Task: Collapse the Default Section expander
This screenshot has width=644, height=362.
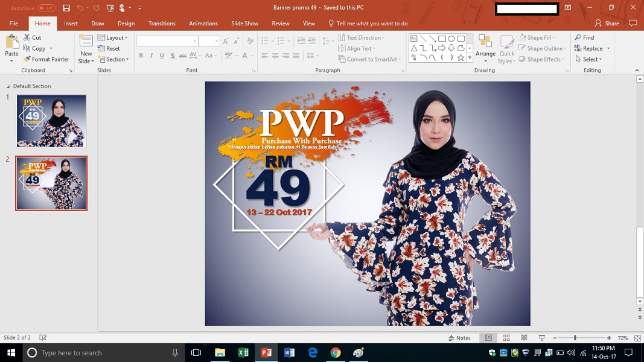Action: pos(8,86)
